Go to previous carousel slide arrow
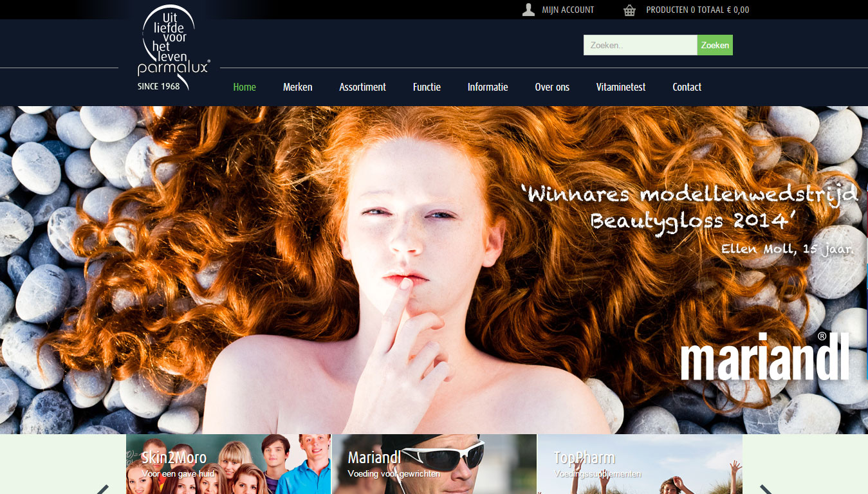 click(103, 489)
